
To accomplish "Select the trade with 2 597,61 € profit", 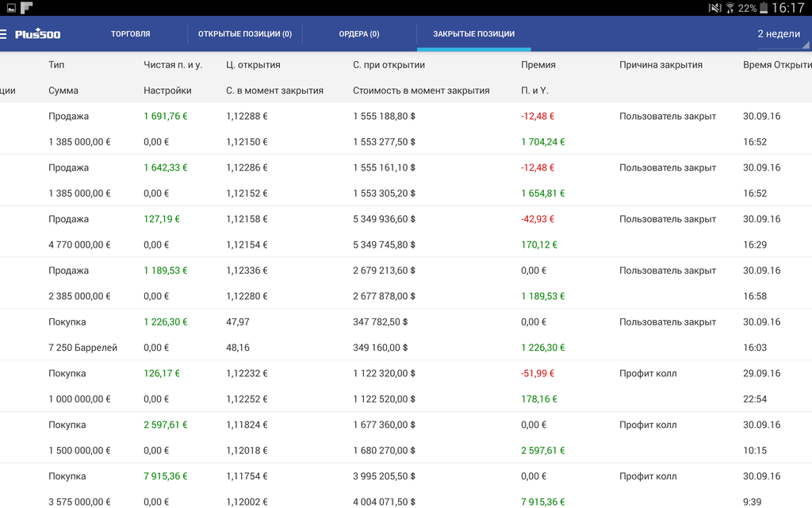I will click(x=166, y=425).
